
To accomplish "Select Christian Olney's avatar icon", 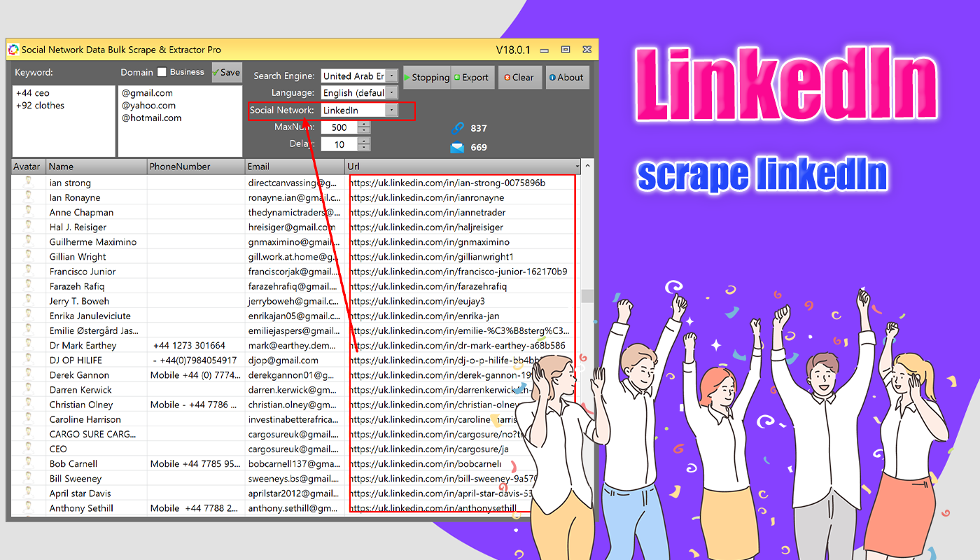I will (x=29, y=404).
